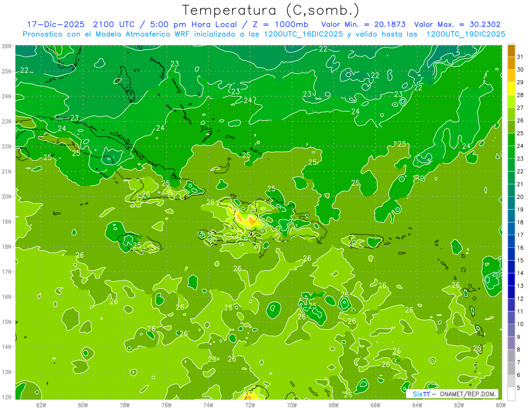This screenshot has height=411, width=532.
Task: Click the "70W" longitude axis label
Action: coord(292,405)
